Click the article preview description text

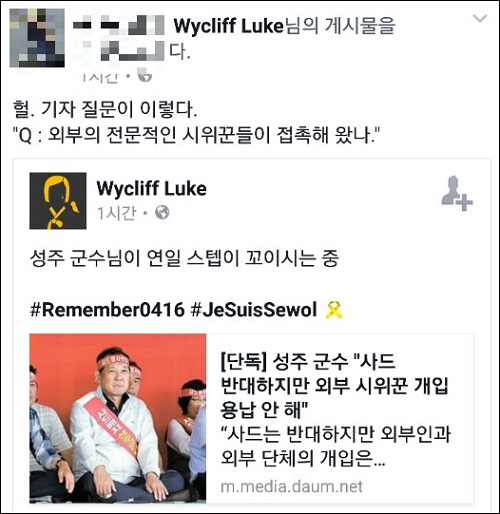point(336,446)
